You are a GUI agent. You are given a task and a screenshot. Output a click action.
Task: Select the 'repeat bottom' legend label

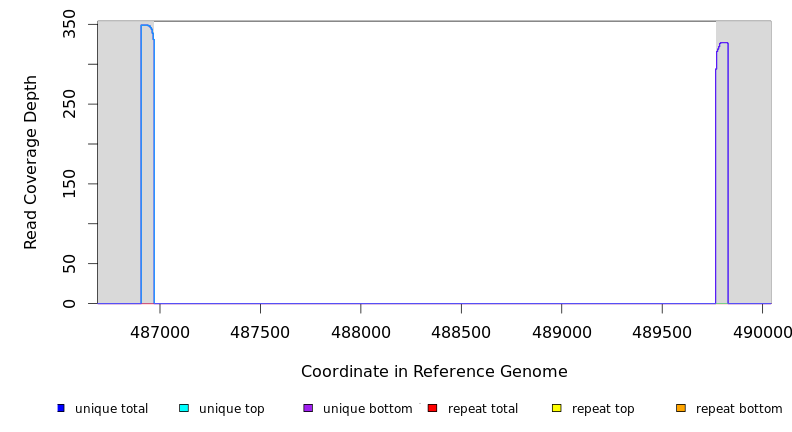click(x=739, y=409)
